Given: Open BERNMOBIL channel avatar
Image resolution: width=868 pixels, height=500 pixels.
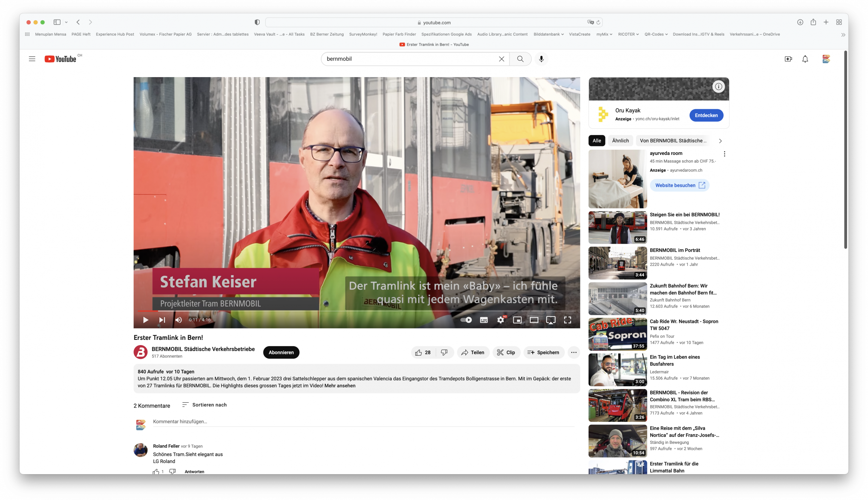Looking at the screenshot, I should (x=141, y=352).
